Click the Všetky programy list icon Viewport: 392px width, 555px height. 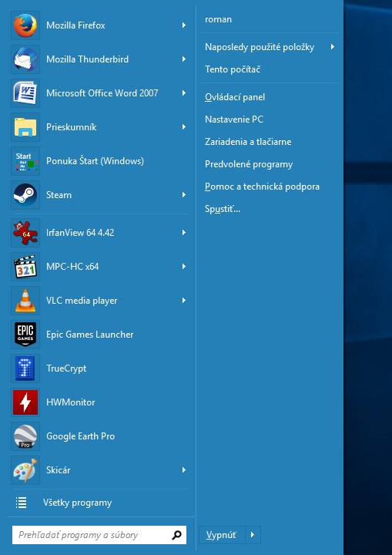(x=22, y=503)
